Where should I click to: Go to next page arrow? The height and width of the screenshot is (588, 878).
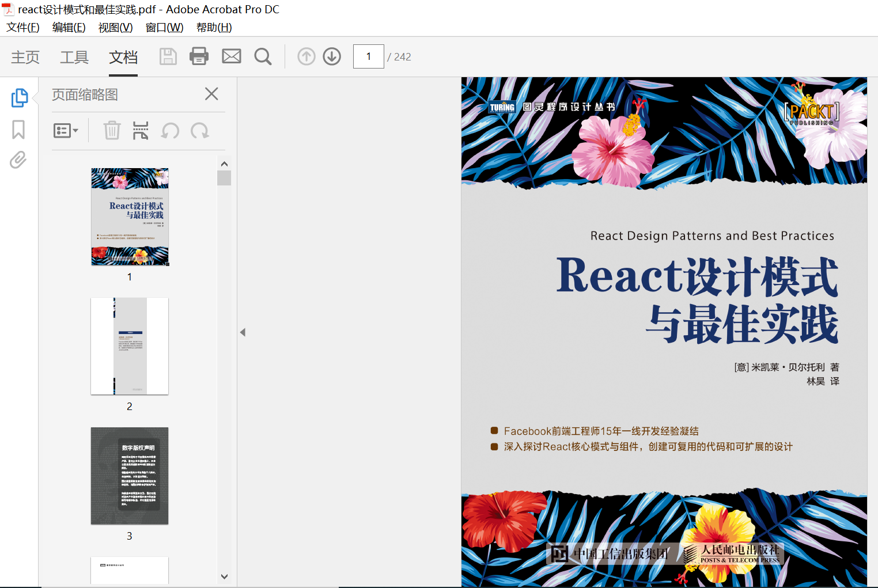coord(332,56)
